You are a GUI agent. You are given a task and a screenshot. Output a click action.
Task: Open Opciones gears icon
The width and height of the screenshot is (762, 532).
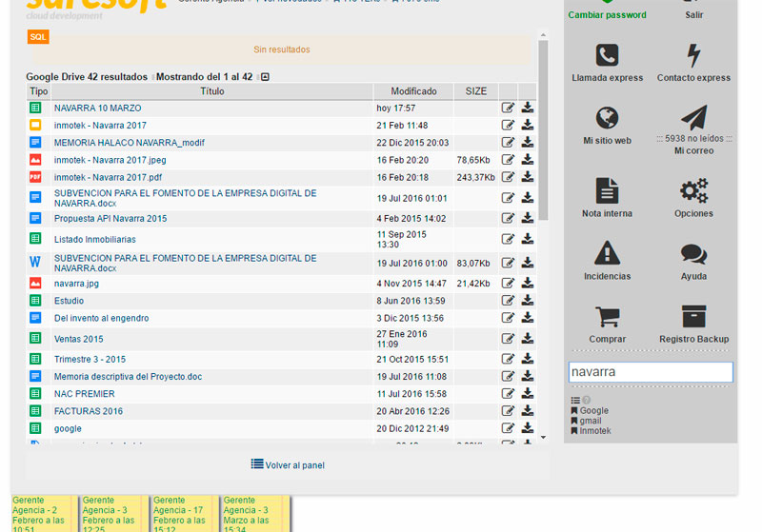click(x=693, y=190)
